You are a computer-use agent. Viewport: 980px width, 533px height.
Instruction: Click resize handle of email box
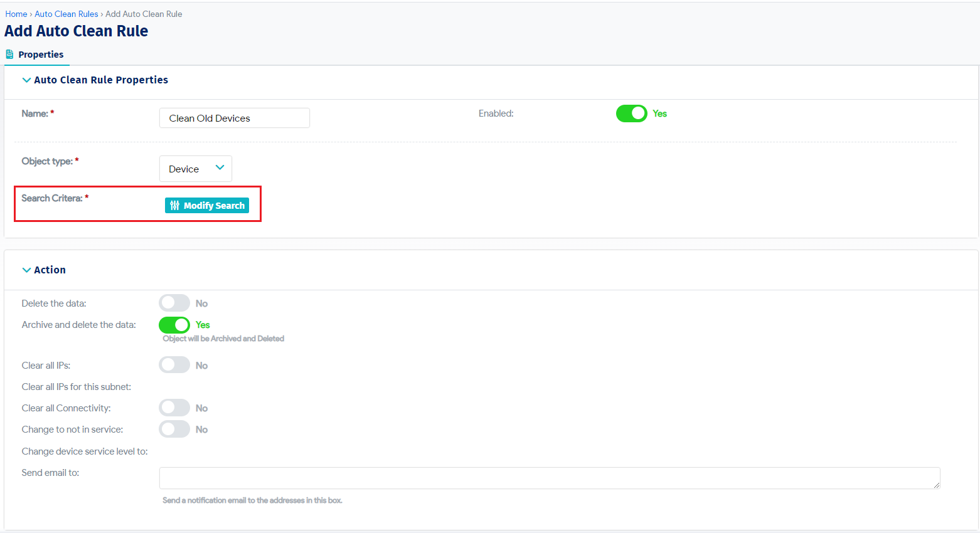click(936, 485)
